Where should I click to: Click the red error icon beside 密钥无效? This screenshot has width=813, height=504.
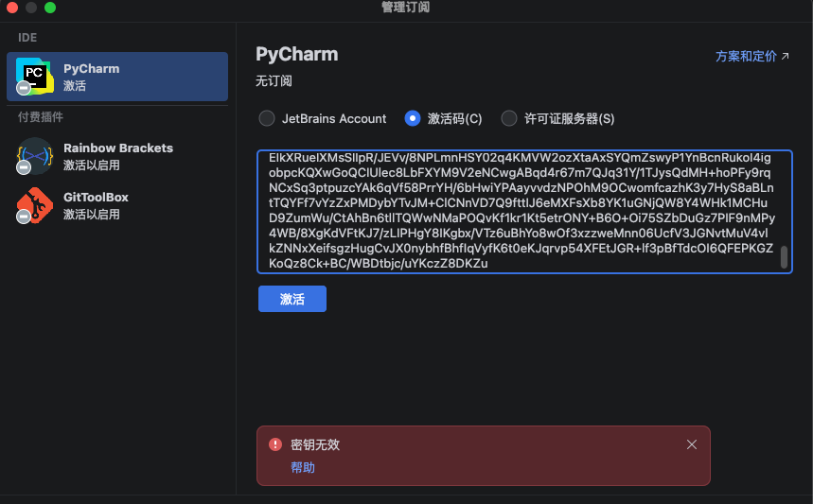pos(275,444)
